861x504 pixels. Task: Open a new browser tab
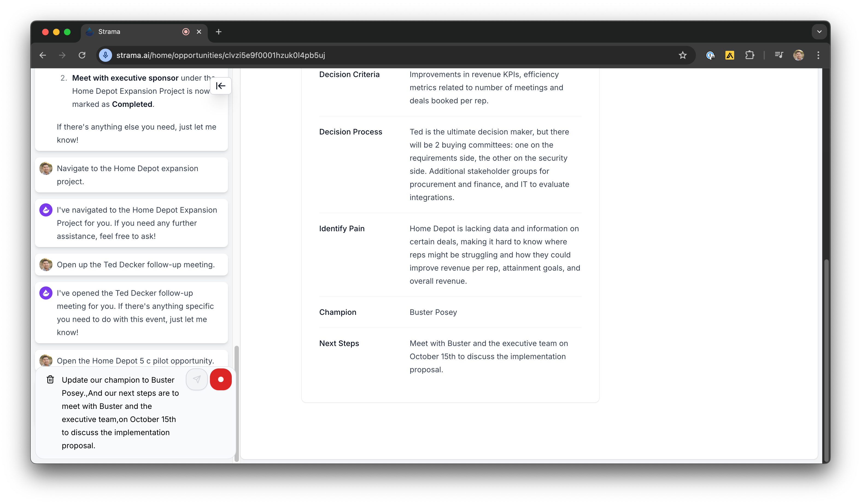219,32
